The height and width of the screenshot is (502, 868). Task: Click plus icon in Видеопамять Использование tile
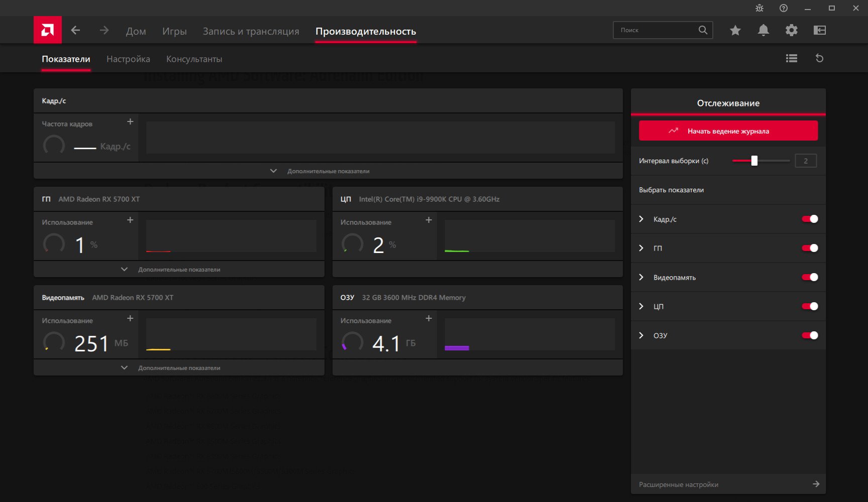click(130, 318)
